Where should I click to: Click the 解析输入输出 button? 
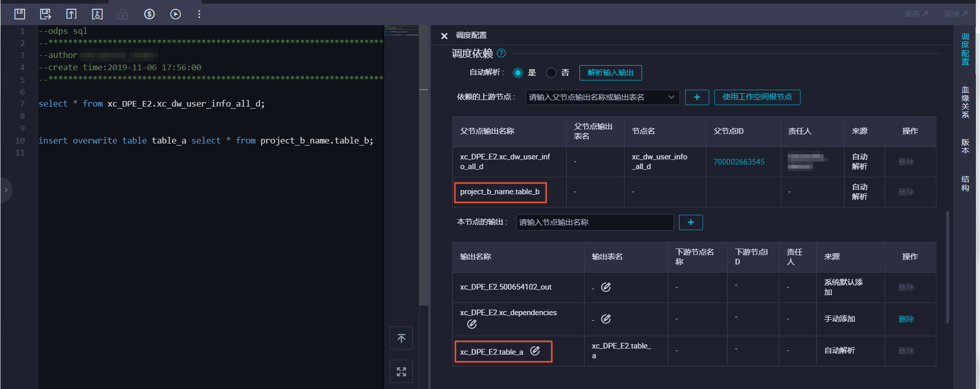tap(610, 73)
